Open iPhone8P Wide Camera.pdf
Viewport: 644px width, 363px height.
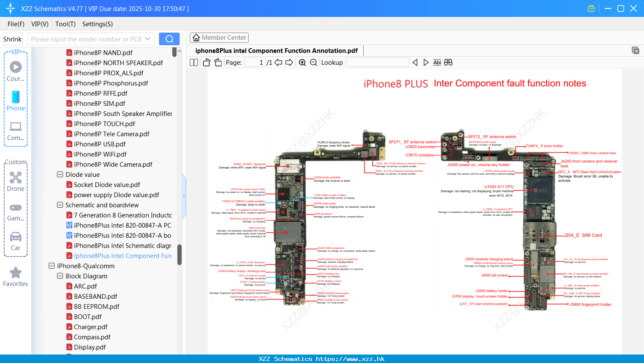click(x=113, y=164)
